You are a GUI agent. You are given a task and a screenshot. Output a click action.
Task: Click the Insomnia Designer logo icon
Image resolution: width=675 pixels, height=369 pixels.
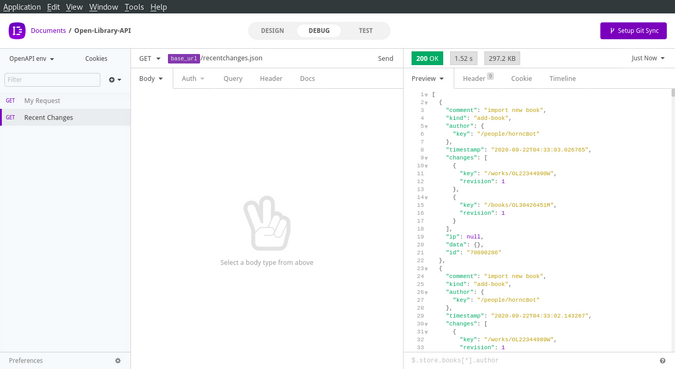coord(17,31)
